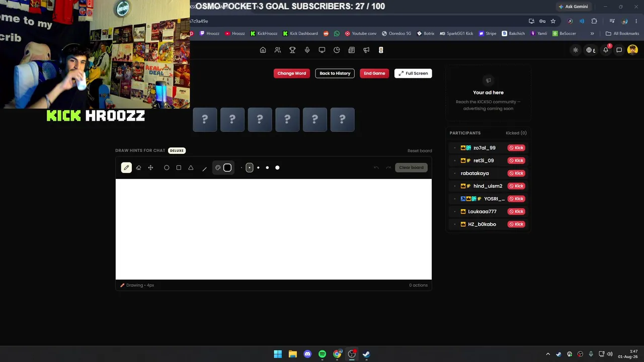
Task: Expand the hidden bookmarks overflow chevron
Action: (592, 34)
